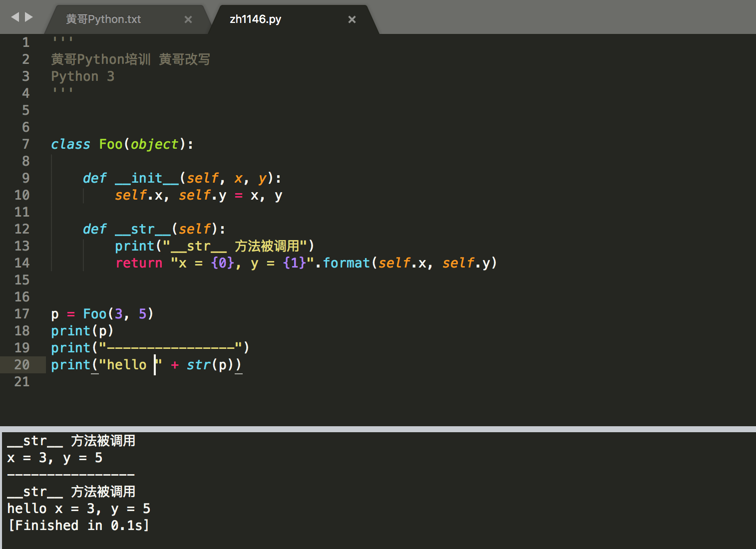
Task: Click the back navigation arrow
Action: [x=15, y=17]
